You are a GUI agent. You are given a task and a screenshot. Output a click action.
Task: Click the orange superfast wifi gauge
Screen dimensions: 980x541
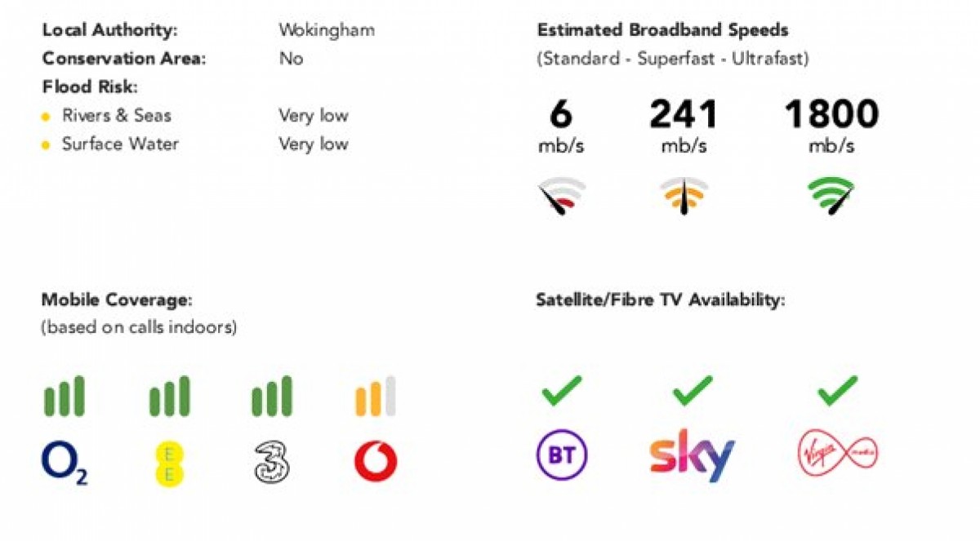click(684, 197)
